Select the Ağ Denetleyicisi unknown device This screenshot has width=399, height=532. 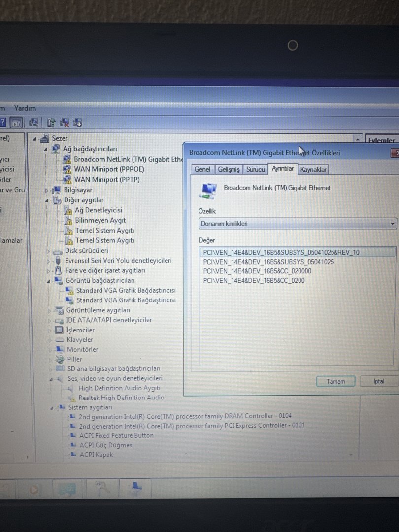pos(99,210)
